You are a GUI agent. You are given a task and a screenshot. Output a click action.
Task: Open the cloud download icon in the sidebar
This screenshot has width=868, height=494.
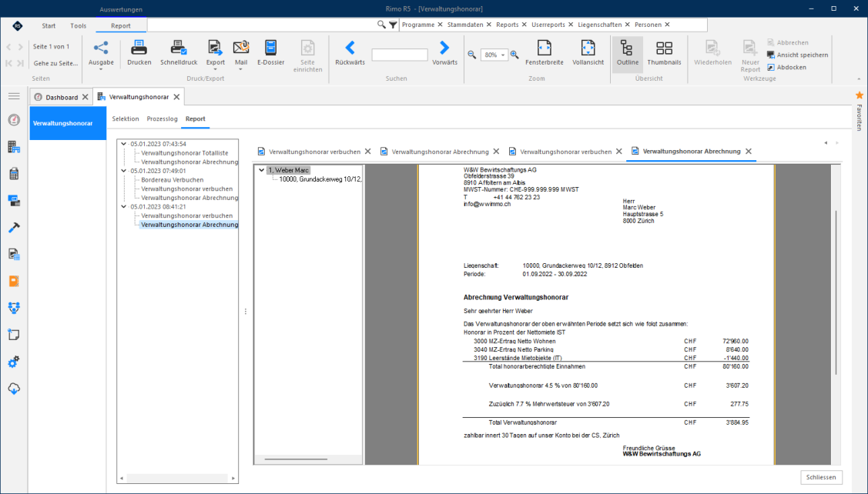pos(14,389)
